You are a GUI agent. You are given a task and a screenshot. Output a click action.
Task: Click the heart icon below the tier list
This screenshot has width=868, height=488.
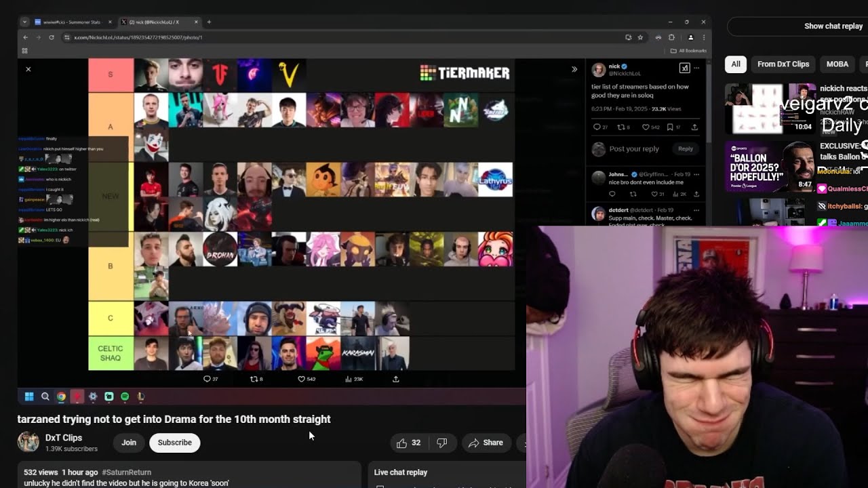302,379
